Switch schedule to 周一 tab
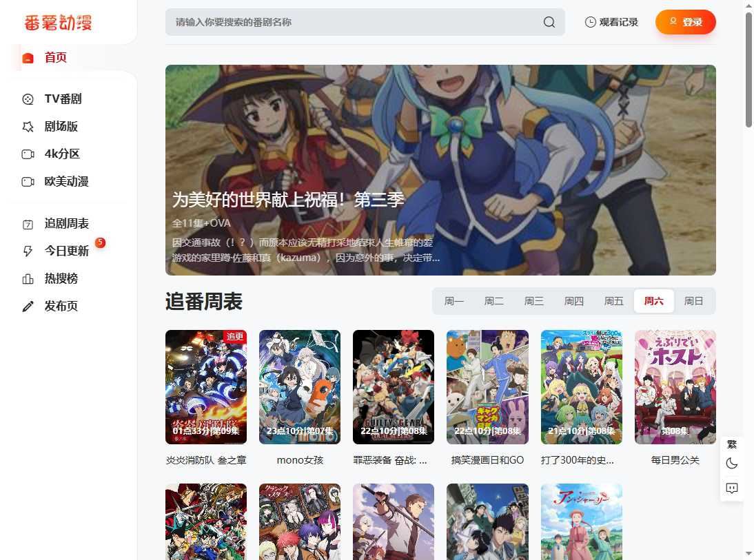The width and height of the screenshot is (754, 560). point(454,301)
